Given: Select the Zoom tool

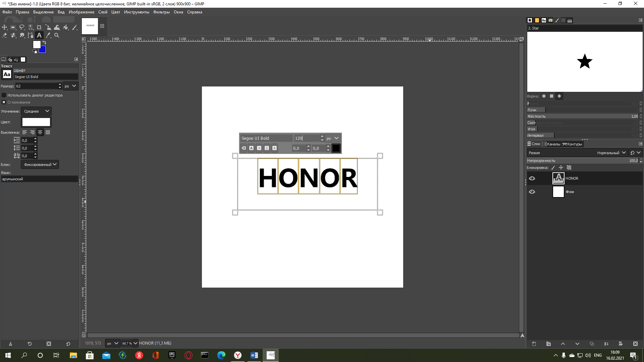Looking at the screenshot, I should coord(57,35).
